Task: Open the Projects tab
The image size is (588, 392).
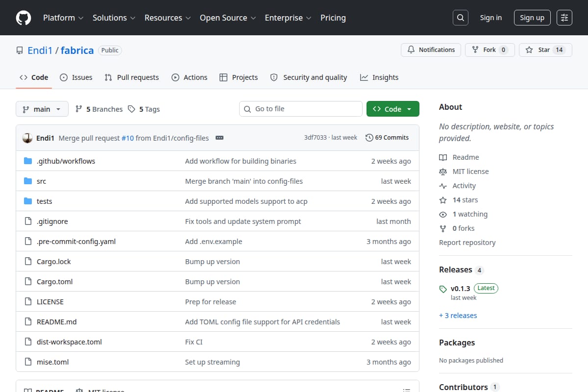Action: [239, 77]
